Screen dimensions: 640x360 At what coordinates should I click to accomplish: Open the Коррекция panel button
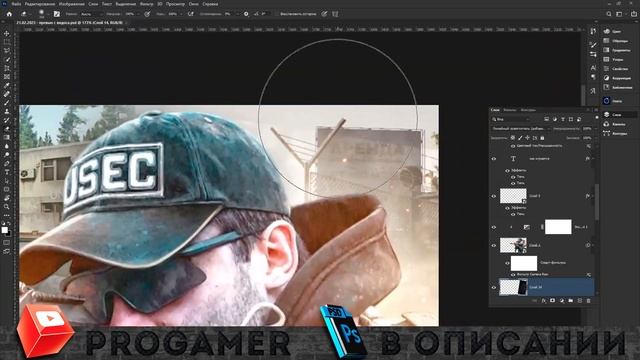click(x=617, y=78)
